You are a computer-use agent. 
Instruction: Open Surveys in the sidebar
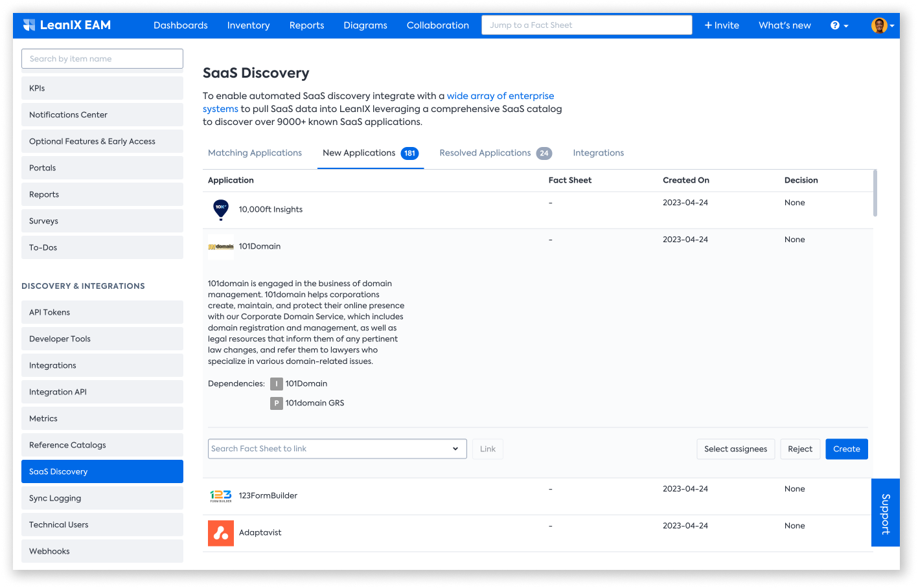point(102,221)
